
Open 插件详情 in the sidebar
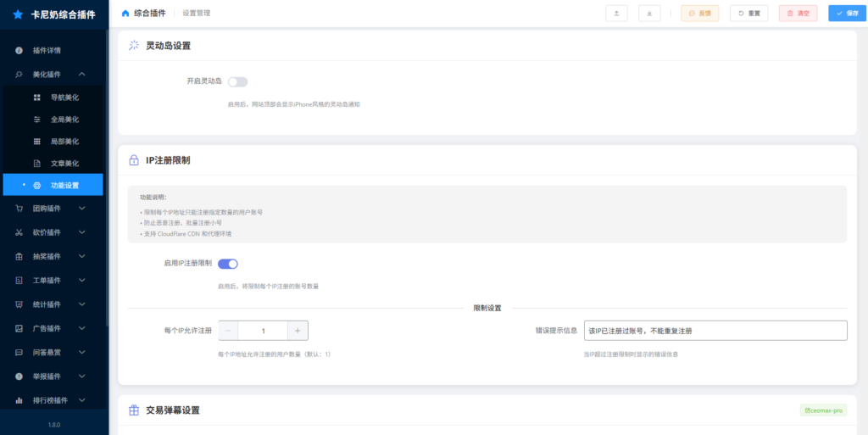coord(47,51)
